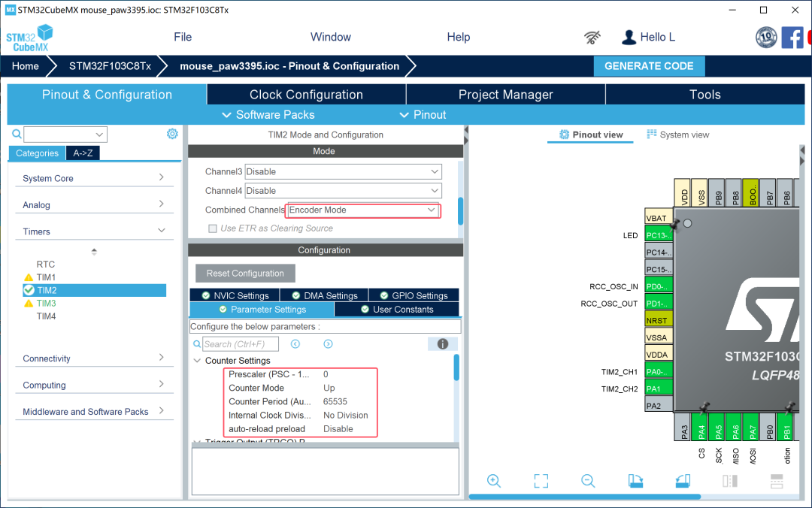
Task: Click the fit-to-view frame icon
Action: tap(541, 481)
